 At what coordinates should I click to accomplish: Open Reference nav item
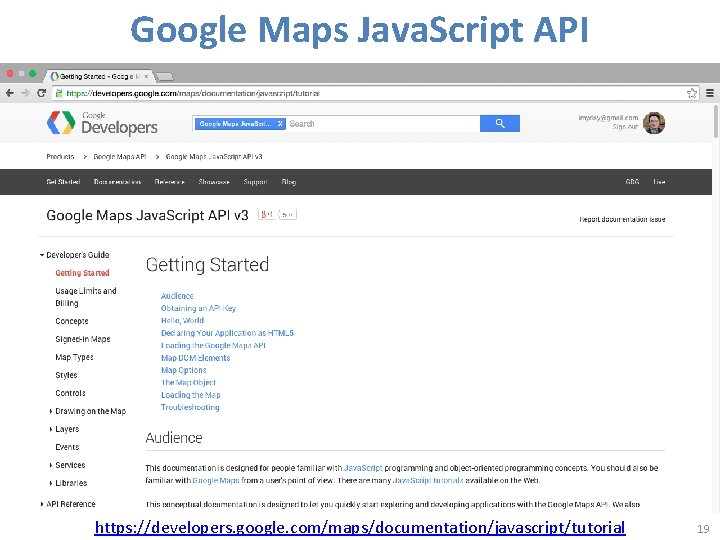(x=169, y=182)
